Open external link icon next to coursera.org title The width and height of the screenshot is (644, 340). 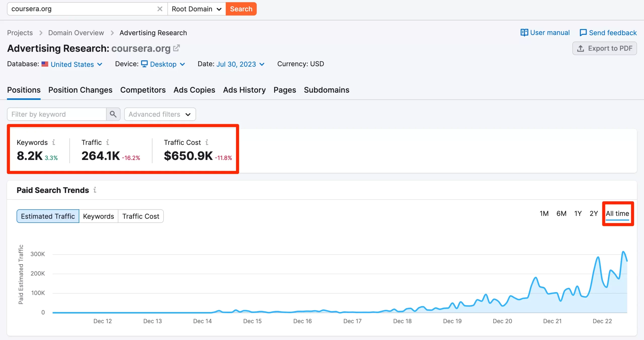click(x=177, y=48)
